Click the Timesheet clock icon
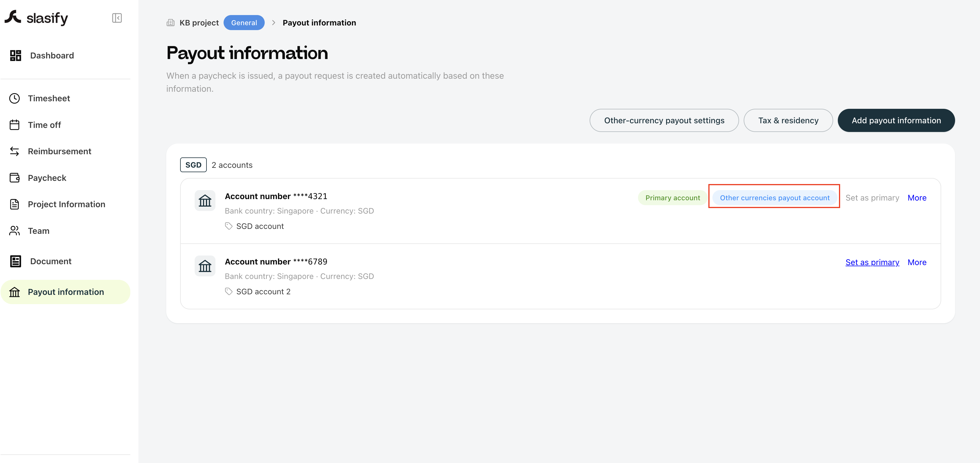Screen dimensions: 980x463 click(x=14, y=98)
